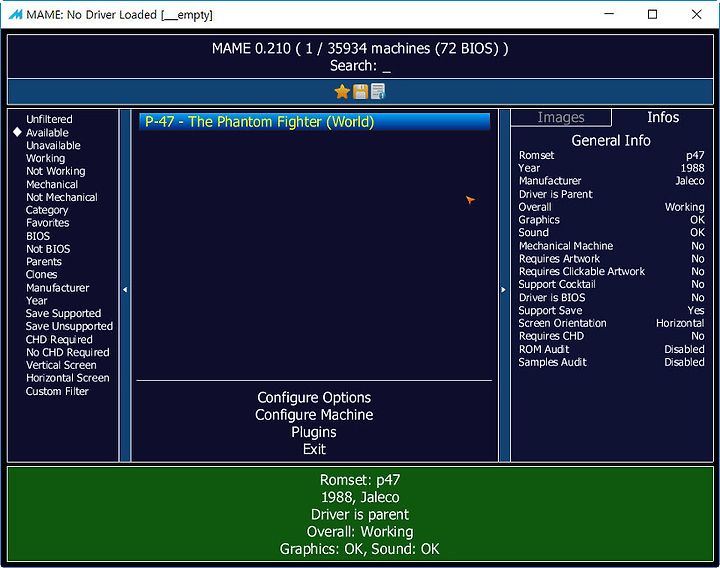720x568 pixels.
Task: Select the Available filter
Action: (x=47, y=133)
